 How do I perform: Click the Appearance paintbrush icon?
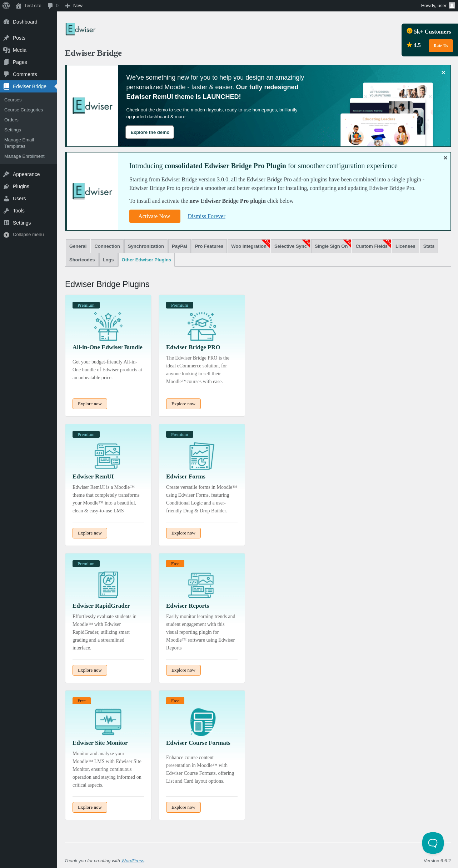click(6, 174)
